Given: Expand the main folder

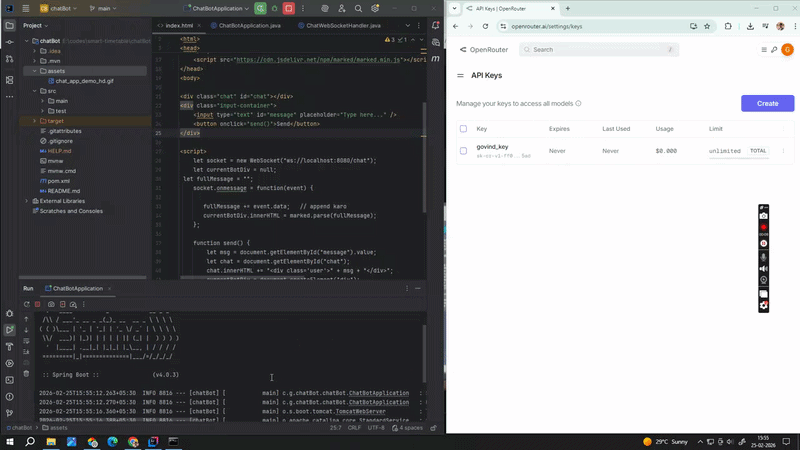Looking at the screenshot, I should pyautogui.click(x=42, y=101).
